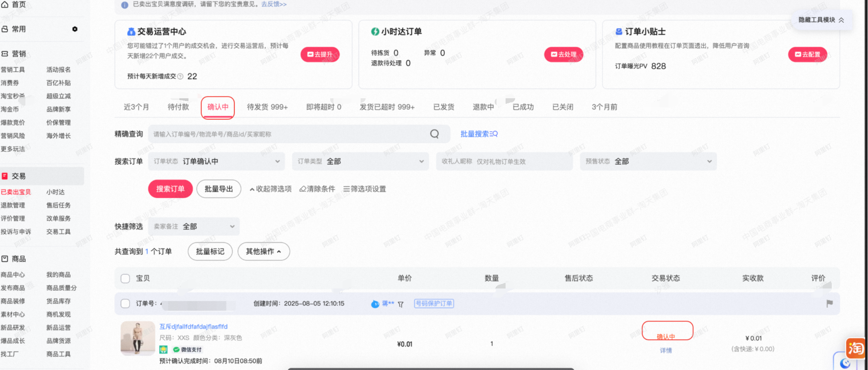Click the 商品 section icon in sidebar

pyautogui.click(x=5, y=259)
